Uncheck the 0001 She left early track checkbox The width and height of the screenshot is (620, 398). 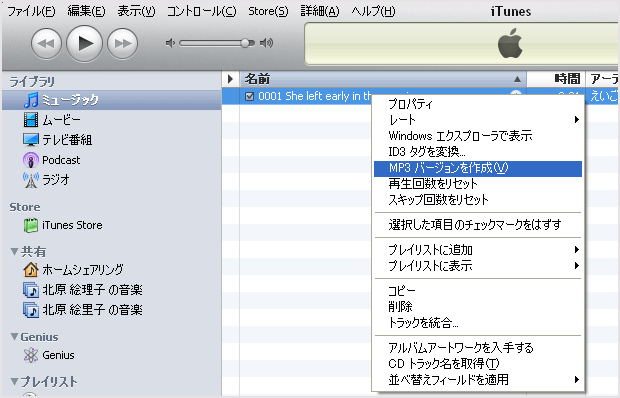(250, 96)
